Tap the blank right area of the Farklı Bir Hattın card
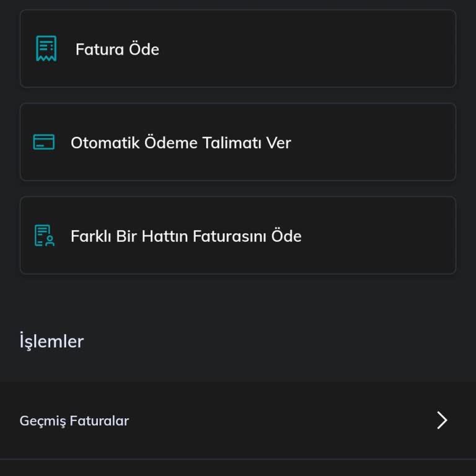476x476 pixels. point(384,236)
